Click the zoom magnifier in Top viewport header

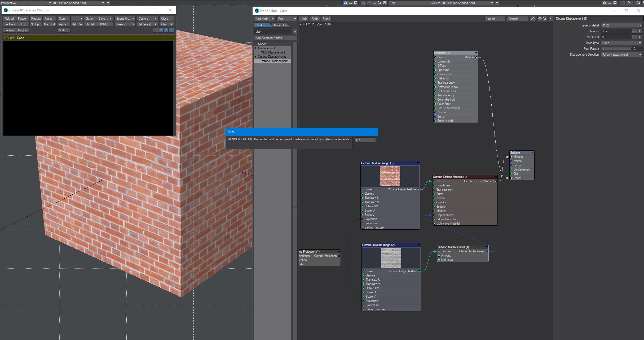pos(638,3)
